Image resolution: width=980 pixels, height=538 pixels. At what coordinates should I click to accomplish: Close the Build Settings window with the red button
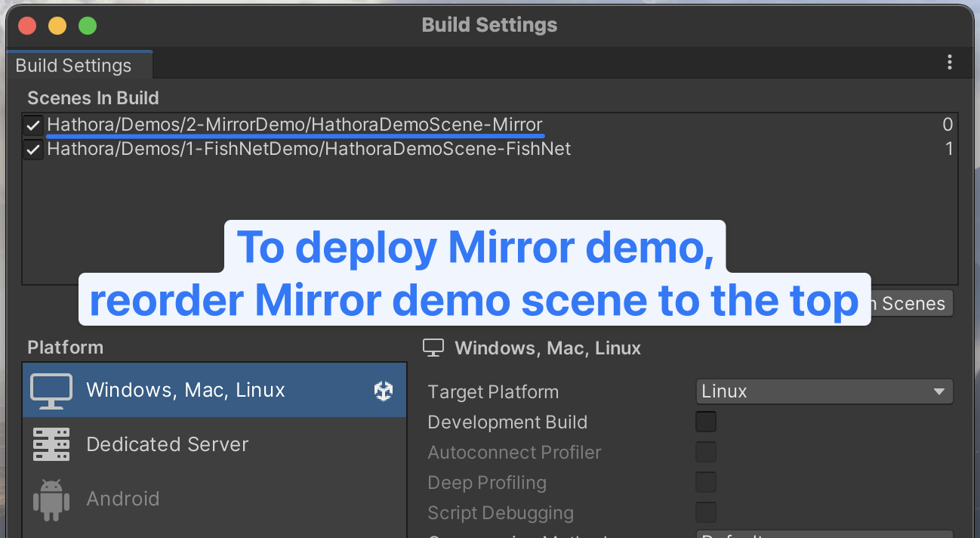[x=28, y=26]
